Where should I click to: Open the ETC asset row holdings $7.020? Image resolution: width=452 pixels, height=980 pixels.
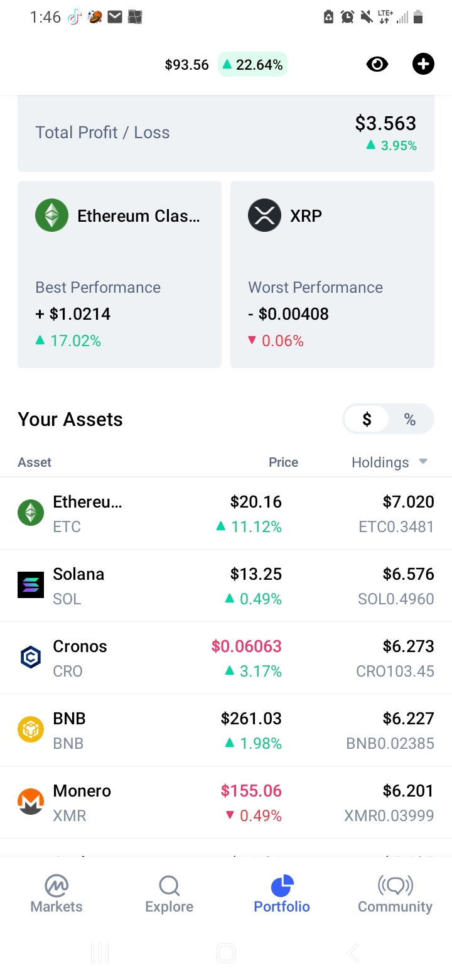pos(226,513)
